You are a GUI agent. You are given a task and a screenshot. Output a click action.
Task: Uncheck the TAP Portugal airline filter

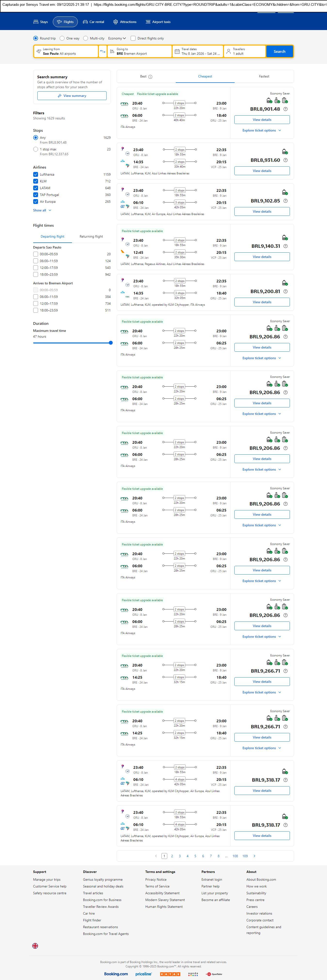[x=36, y=195]
